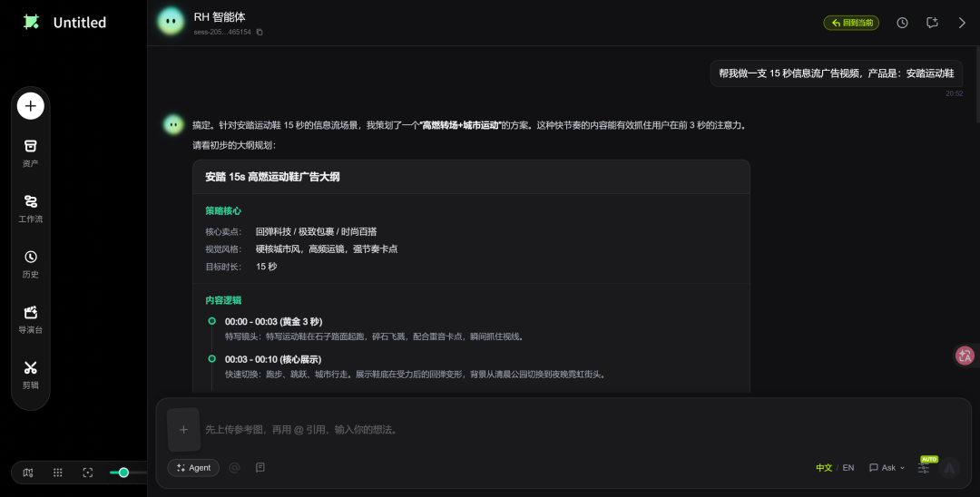980x497 pixels.
Task: Click the user message about 安踏运动鞋
Action: tap(837, 73)
